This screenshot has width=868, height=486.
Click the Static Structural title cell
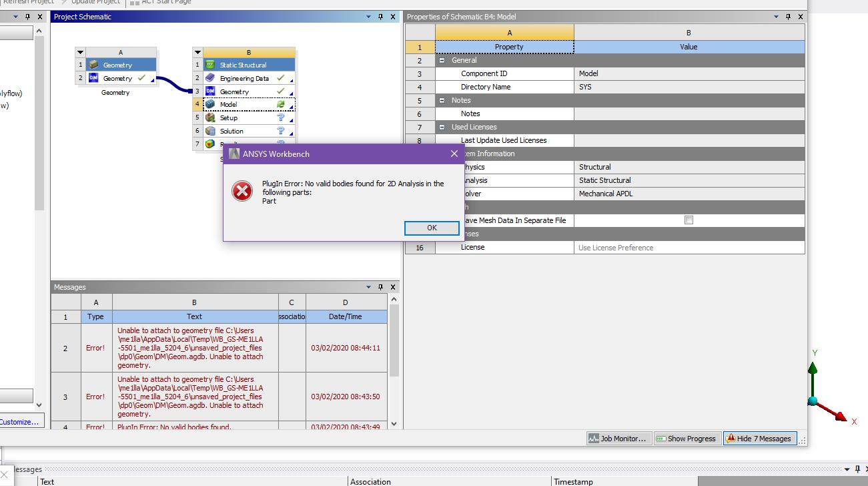pyautogui.click(x=249, y=65)
